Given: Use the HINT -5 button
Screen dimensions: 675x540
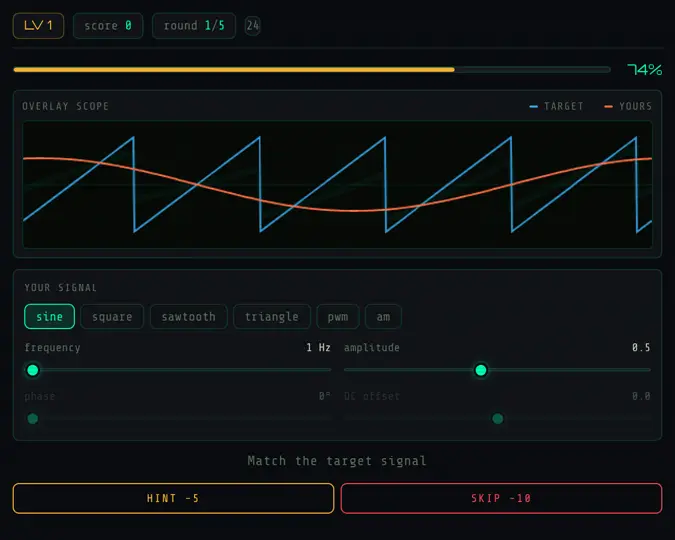Looking at the screenshot, I should coord(173,498).
